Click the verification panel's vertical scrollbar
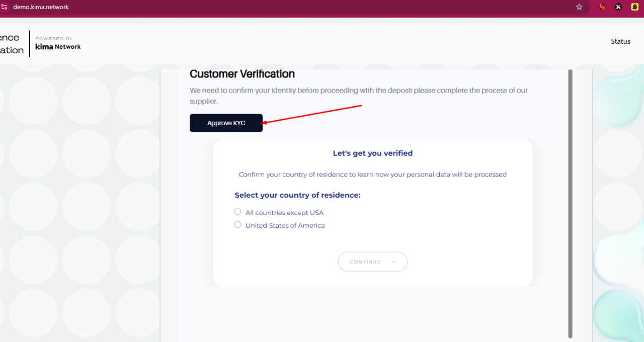The image size is (644, 342). click(x=570, y=201)
